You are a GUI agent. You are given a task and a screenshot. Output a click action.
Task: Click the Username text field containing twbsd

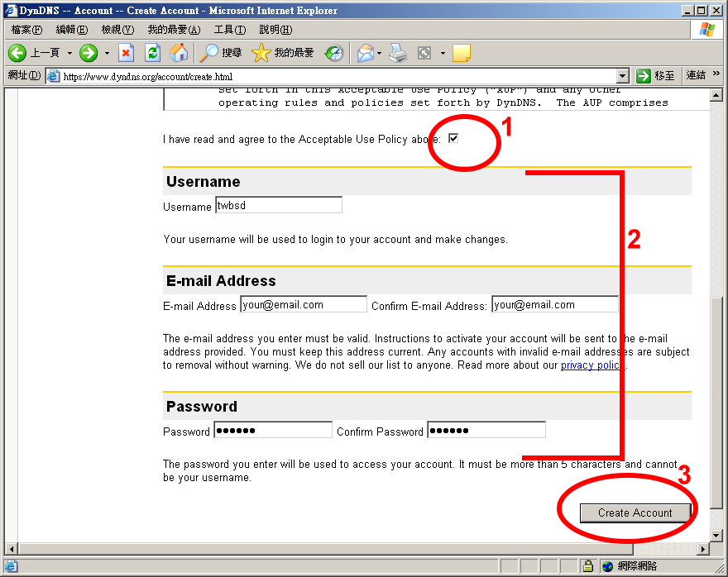point(278,205)
